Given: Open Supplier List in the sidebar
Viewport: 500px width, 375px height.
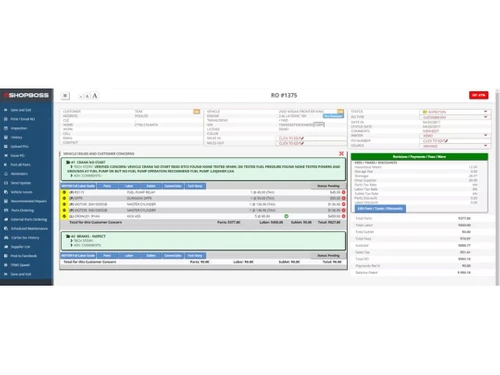Looking at the screenshot, I should [x=20, y=247].
